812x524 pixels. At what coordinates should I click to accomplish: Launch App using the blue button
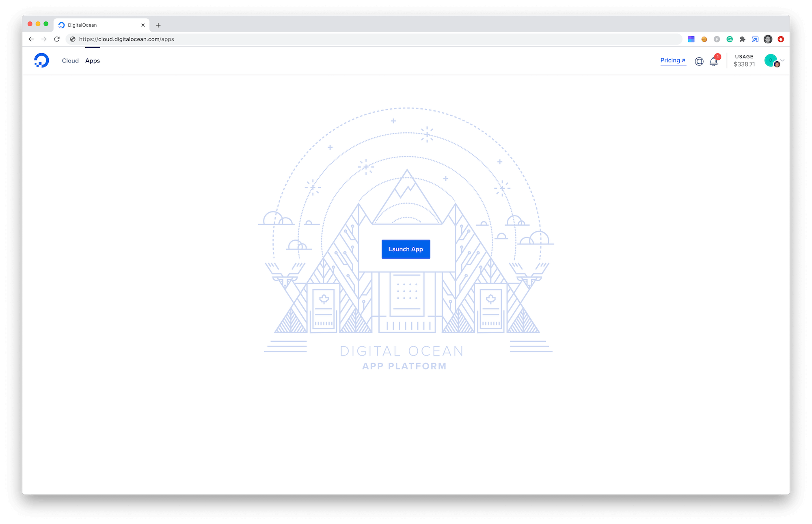[406, 249]
